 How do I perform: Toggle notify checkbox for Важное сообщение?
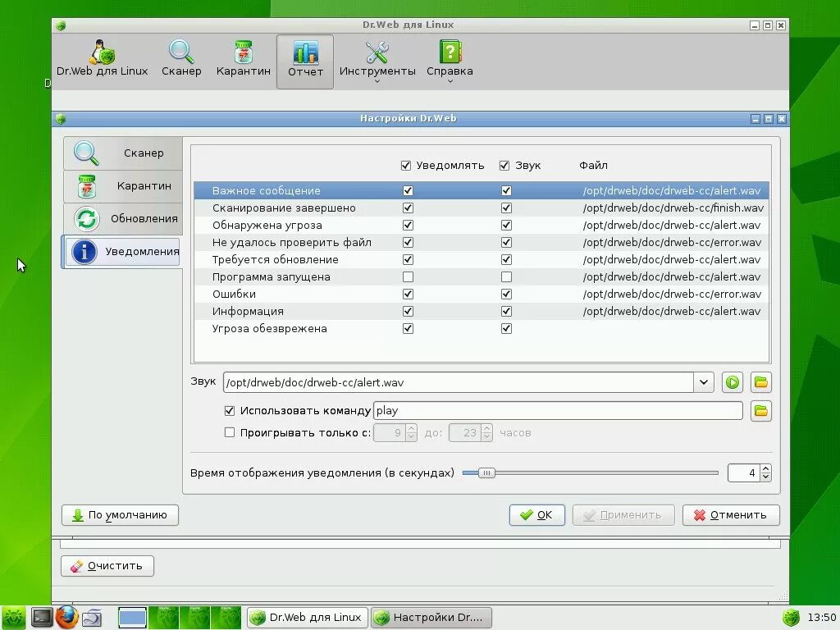pos(409,190)
